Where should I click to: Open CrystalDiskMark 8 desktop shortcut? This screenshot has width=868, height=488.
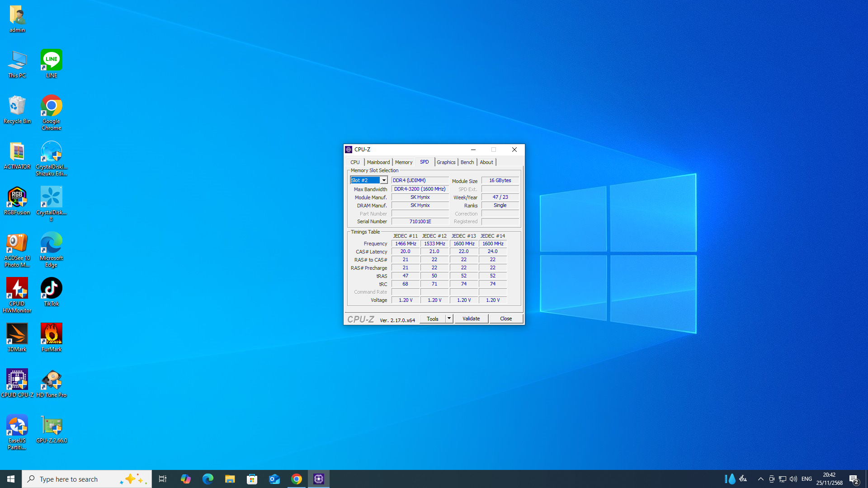point(52,197)
